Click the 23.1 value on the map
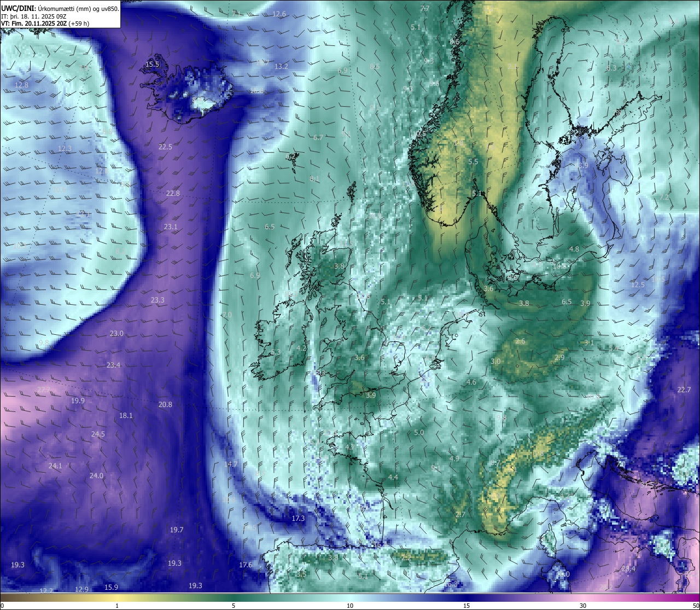Image resolution: width=700 pixels, height=610 pixels. (x=171, y=226)
